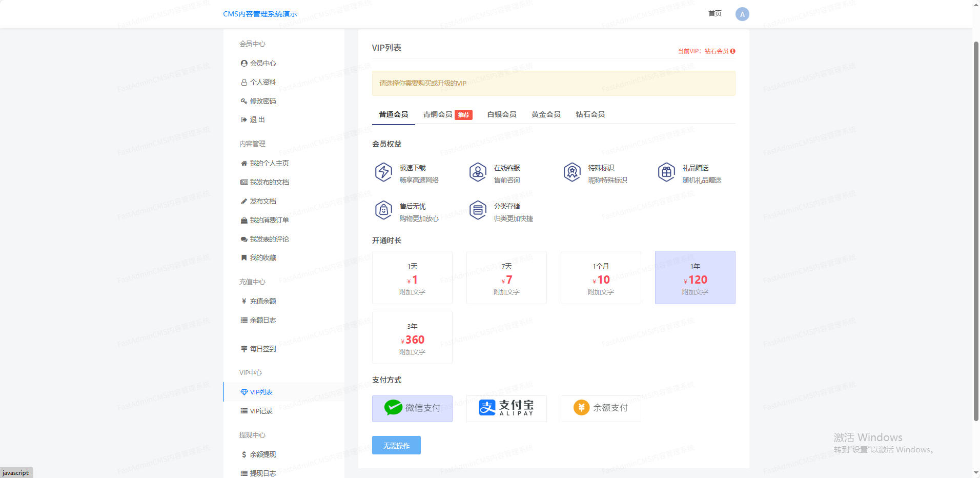Click the info icon beside current VIP

tap(733, 51)
